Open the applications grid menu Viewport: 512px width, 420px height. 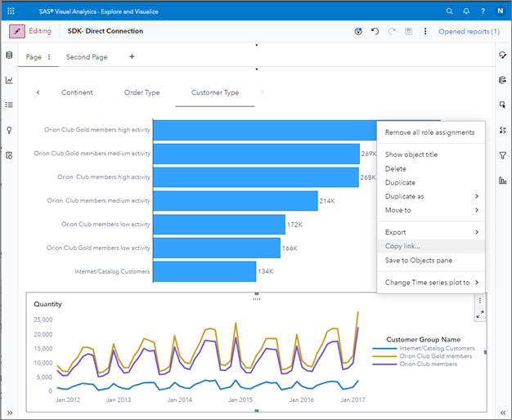[x=11, y=11]
